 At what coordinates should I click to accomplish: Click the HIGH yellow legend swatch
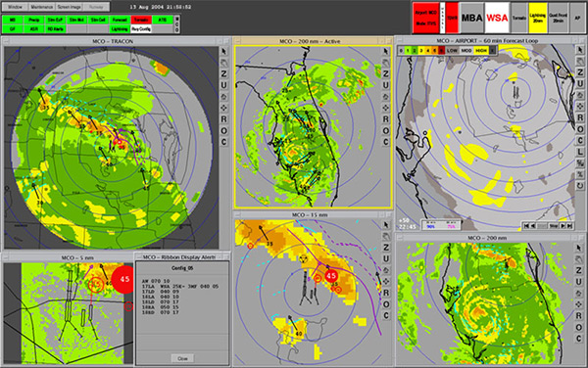pyautogui.click(x=481, y=50)
